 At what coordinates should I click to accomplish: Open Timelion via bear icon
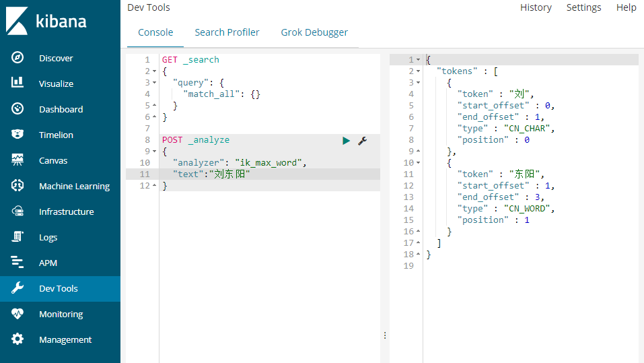click(x=17, y=134)
